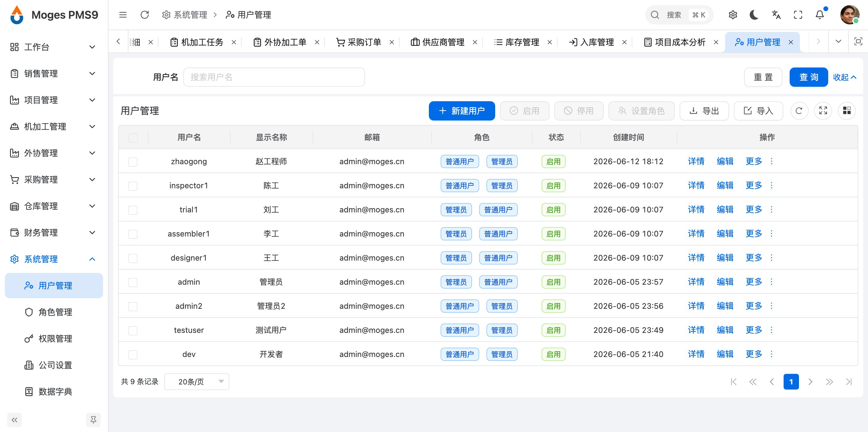The image size is (868, 432).
Task: Select the dev row checkbox
Action: [133, 355]
